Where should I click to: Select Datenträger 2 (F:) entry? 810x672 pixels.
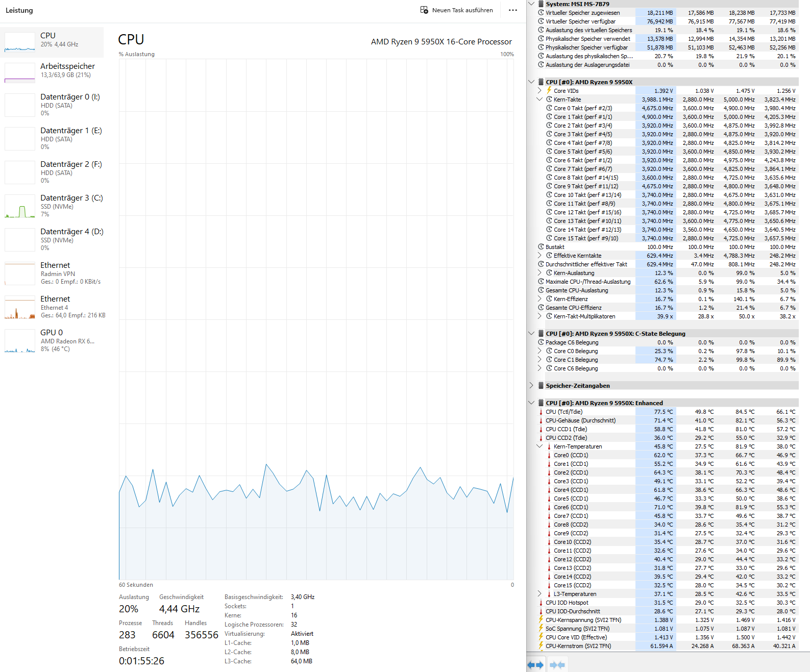[52, 172]
